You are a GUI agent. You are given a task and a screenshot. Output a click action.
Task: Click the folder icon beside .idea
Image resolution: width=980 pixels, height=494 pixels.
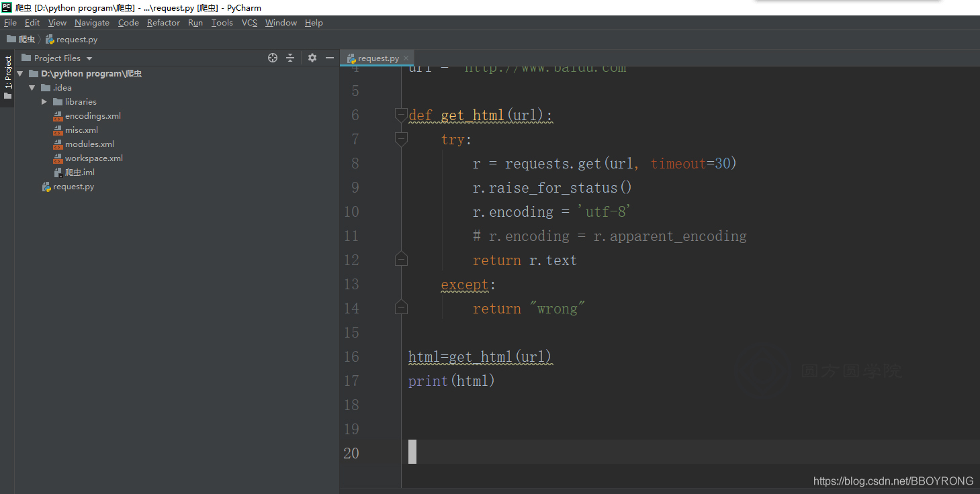coord(46,88)
